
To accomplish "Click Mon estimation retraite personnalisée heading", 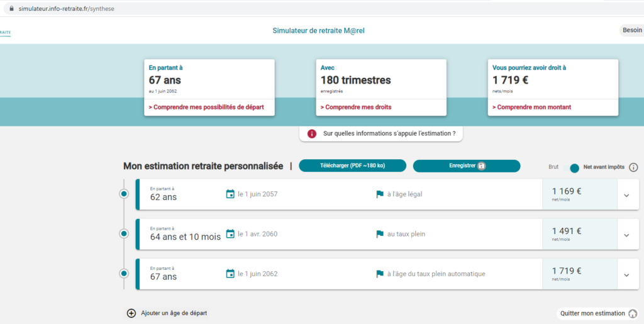I will pyautogui.click(x=203, y=166).
